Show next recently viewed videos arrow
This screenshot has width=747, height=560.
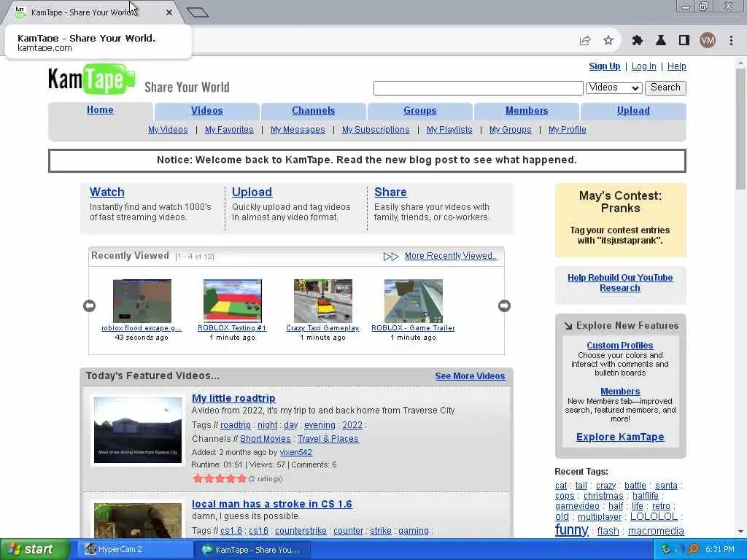click(x=504, y=306)
